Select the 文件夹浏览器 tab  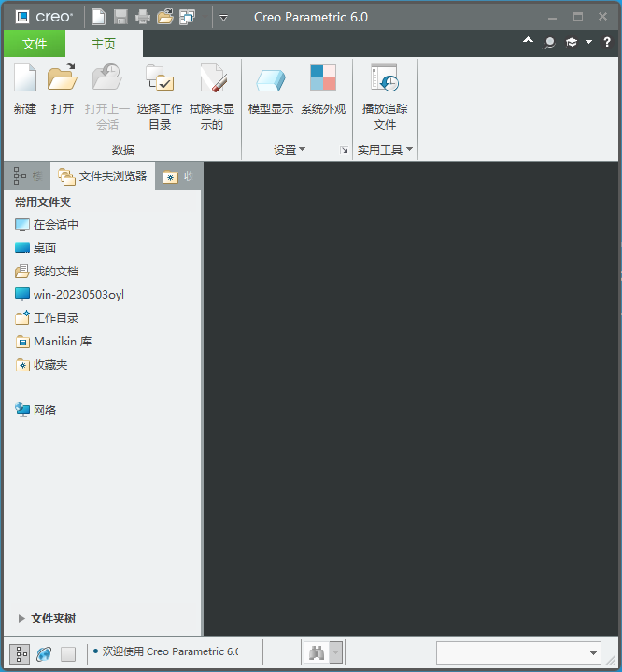[x=103, y=176]
